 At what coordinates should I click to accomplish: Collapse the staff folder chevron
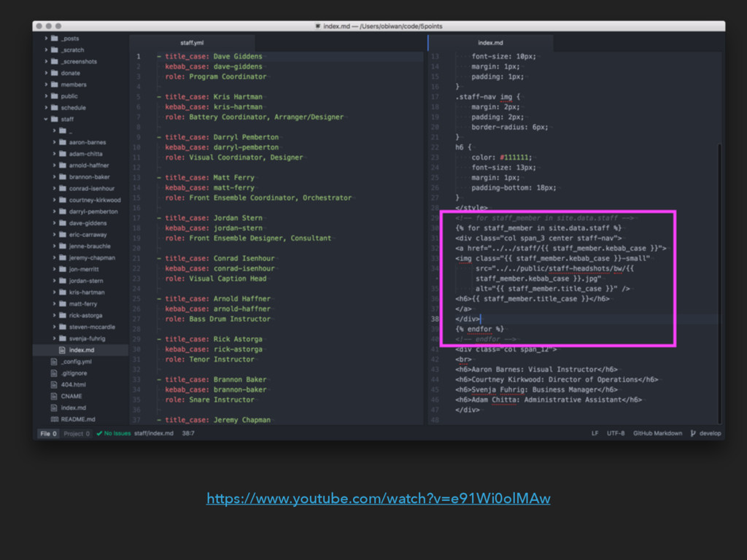pos(46,119)
